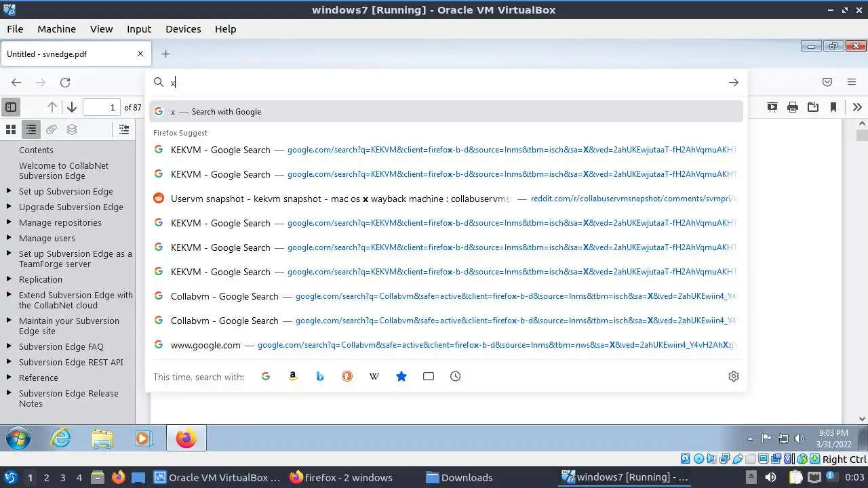
Task: Open the www.google.com suggestion row
Action: (446, 345)
